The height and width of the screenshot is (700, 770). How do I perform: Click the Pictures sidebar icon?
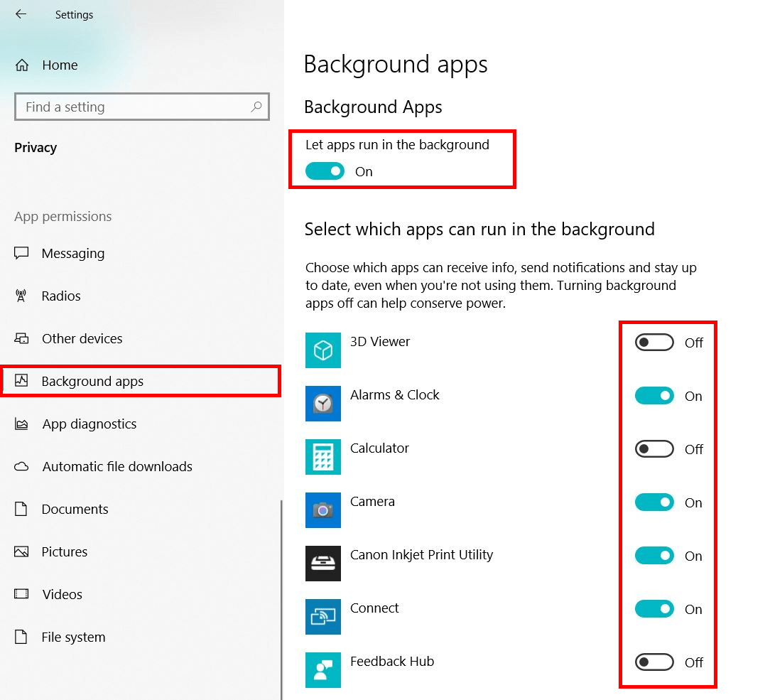(21, 551)
